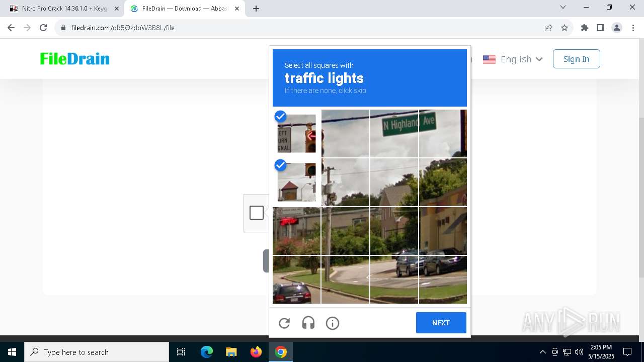644x362 pixels.
Task: Show hidden system tray icons
Action: coord(542,352)
